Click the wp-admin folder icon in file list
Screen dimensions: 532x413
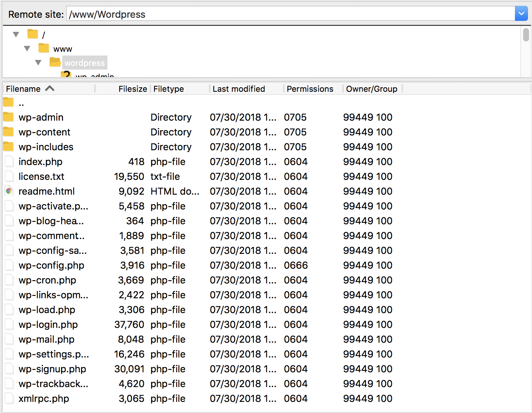click(x=8, y=117)
